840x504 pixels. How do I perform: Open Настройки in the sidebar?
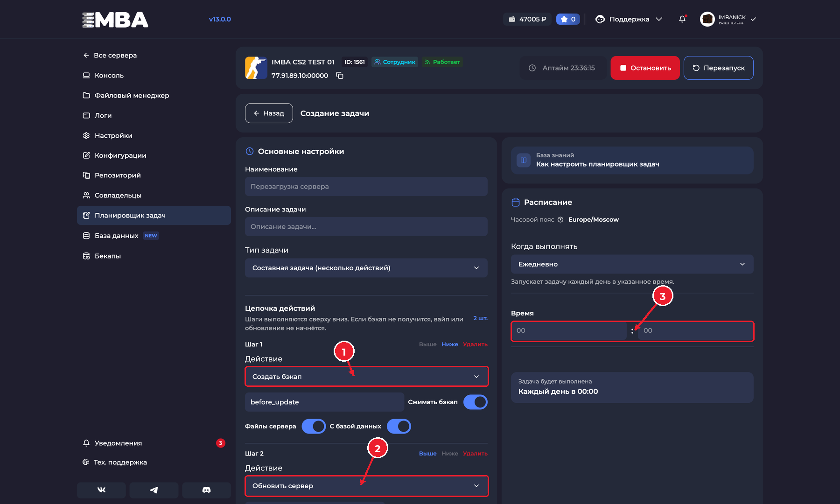click(154, 136)
